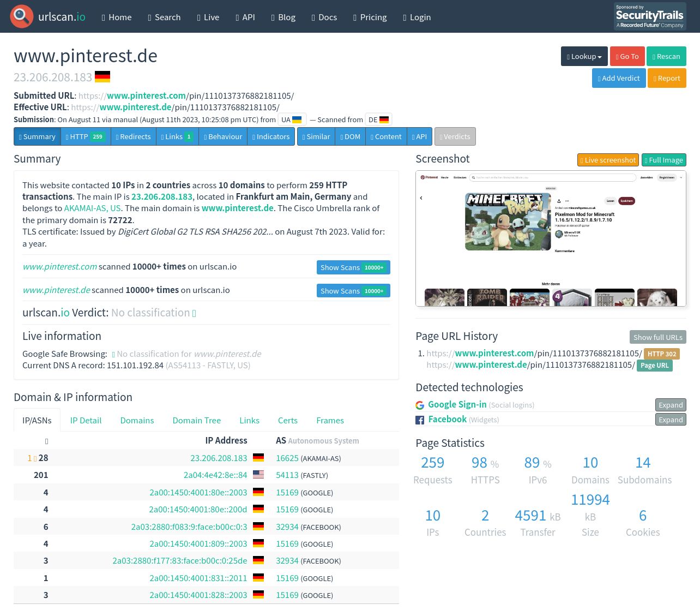Click the Ukraine flag in submission line
This screenshot has width=700, height=610.
tap(297, 119)
